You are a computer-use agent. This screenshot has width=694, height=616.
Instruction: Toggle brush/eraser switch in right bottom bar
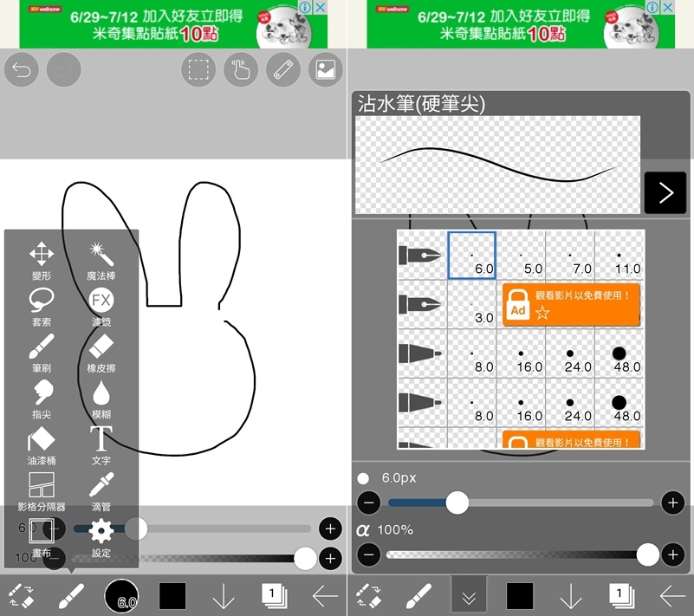coord(368,596)
